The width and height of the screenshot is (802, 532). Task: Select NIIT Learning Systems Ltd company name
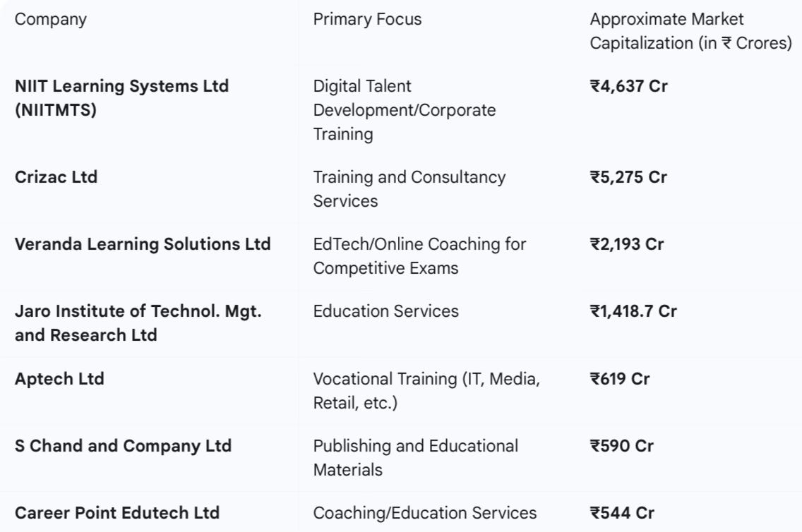click(x=121, y=97)
